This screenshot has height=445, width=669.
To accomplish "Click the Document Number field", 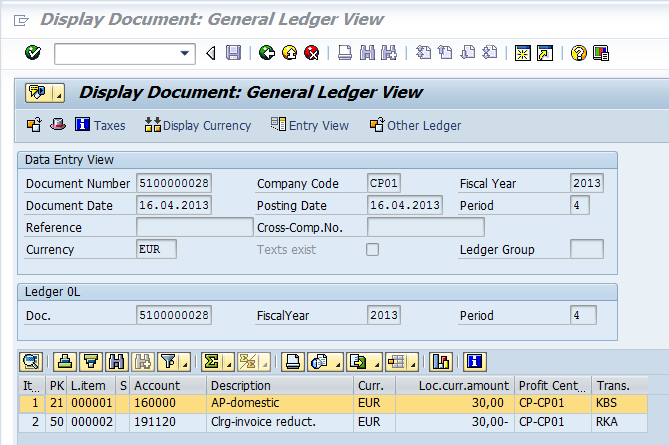I will pos(174,183).
